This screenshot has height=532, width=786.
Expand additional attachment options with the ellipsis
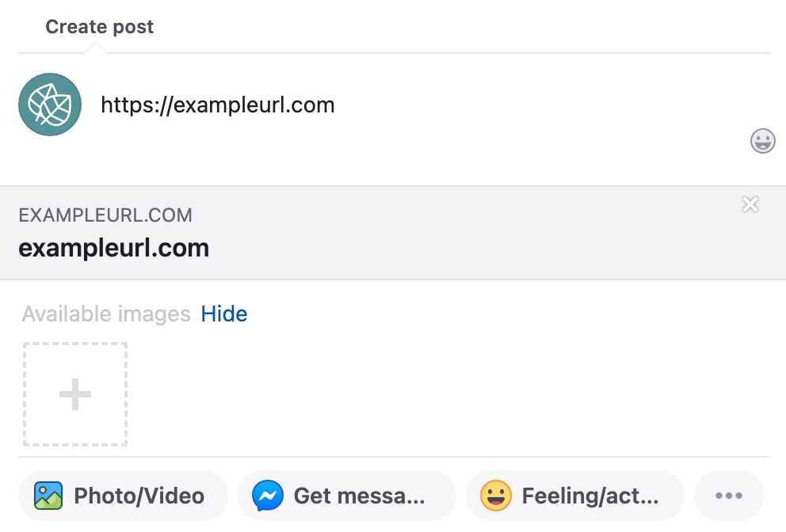(x=728, y=495)
